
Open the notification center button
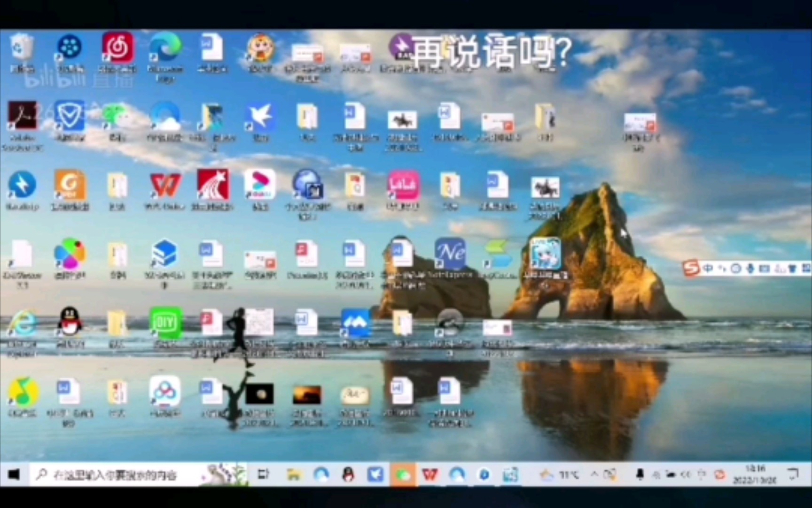[x=793, y=474]
